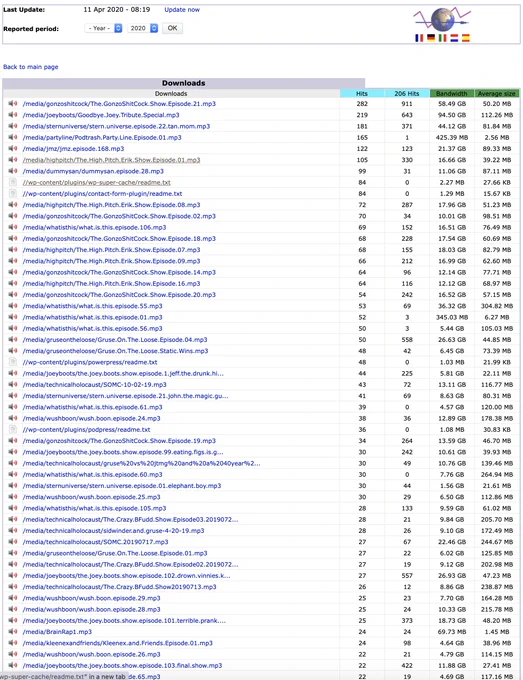The width and height of the screenshot is (523, 680).
Task: Click the AWStats globe logo
Action: (442, 20)
